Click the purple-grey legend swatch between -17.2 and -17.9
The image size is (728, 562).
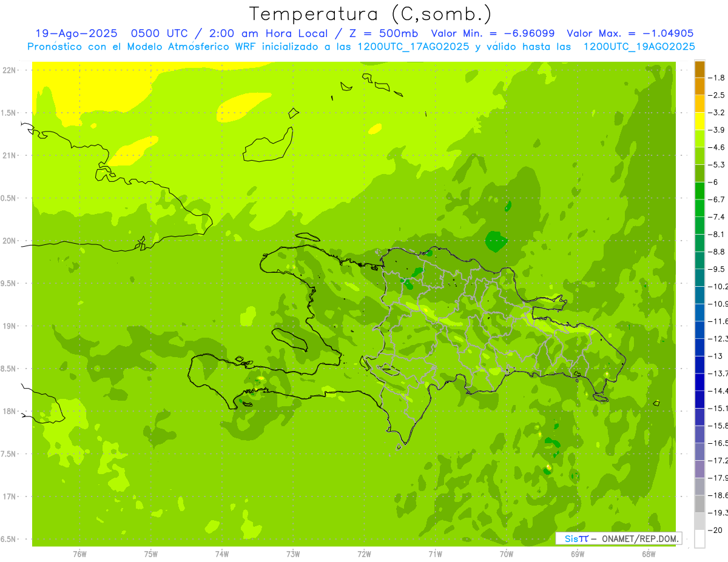click(699, 469)
